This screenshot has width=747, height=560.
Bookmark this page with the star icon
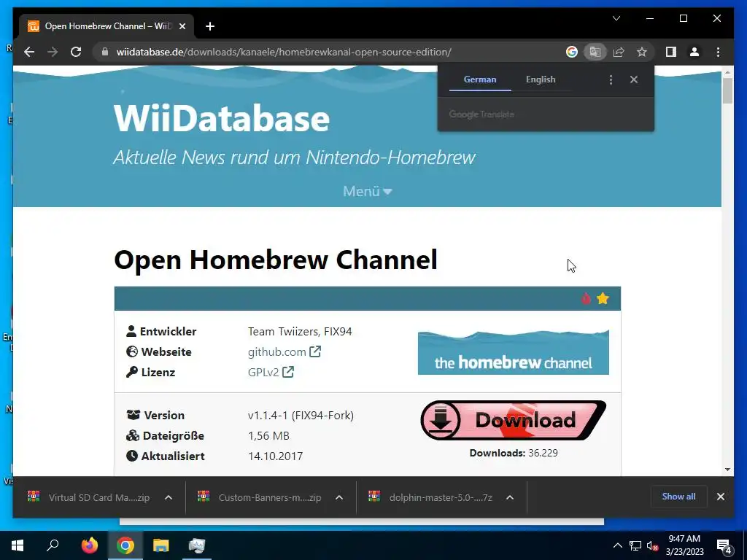(x=642, y=52)
